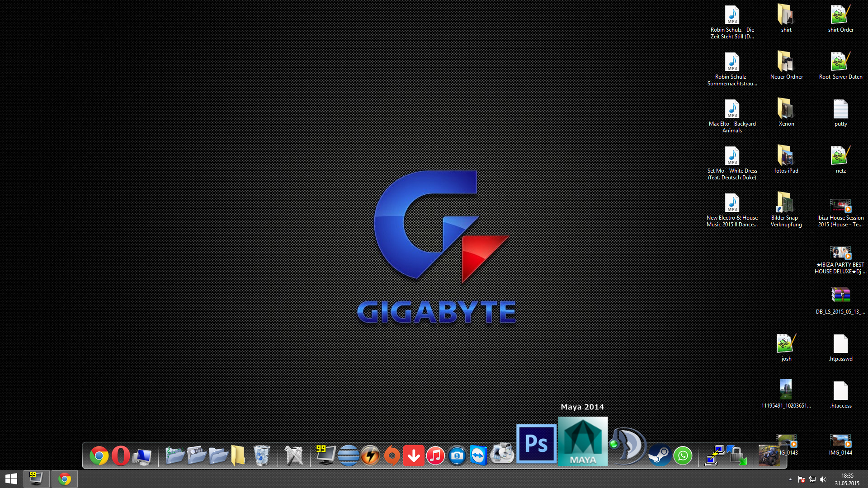Image resolution: width=868 pixels, height=488 pixels.
Task: Click the Google Chrome dock icon
Action: pyautogui.click(x=99, y=455)
